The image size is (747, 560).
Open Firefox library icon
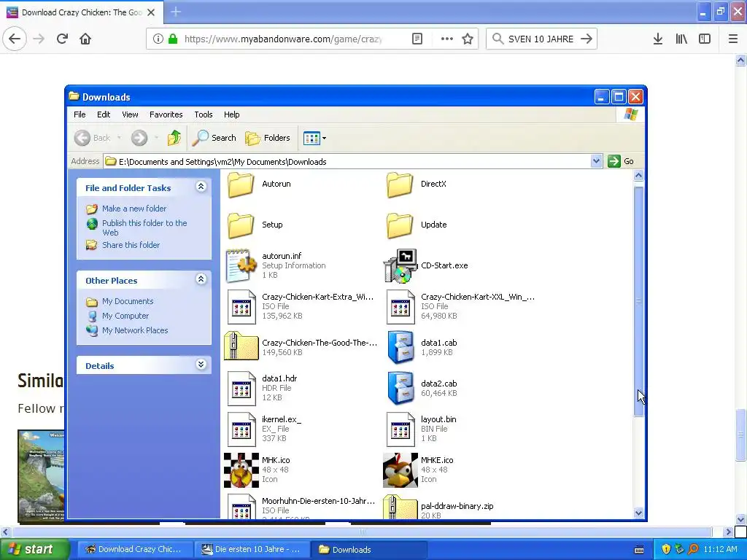point(681,39)
